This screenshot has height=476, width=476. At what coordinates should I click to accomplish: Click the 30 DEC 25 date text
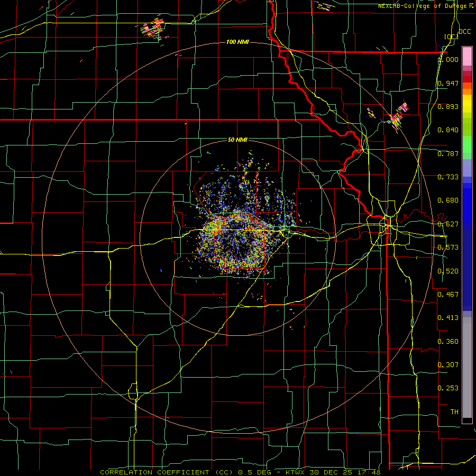click(331, 472)
